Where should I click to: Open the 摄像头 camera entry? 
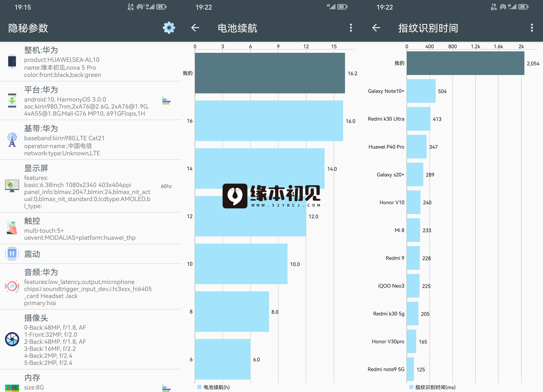(90, 339)
